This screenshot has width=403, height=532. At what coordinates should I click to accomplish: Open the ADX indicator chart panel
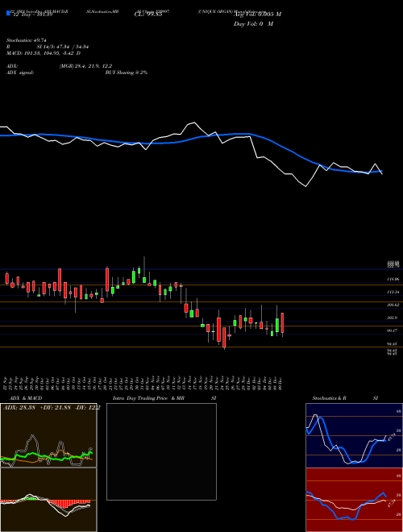click(48, 435)
